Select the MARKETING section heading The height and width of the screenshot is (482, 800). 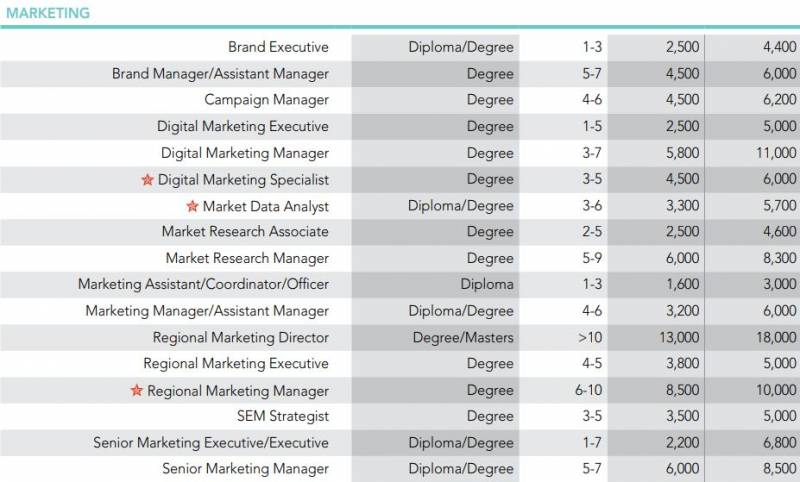[x=47, y=14]
